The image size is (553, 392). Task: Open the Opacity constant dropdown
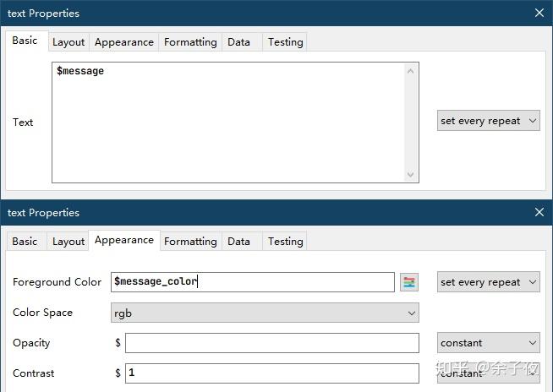click(488, 343)
